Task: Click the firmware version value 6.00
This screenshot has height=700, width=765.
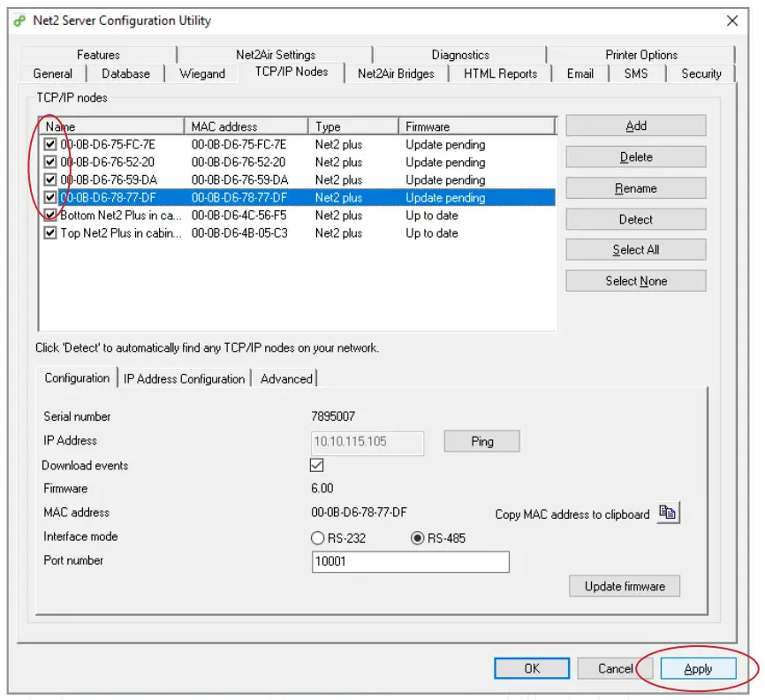Action: [322, 488]
